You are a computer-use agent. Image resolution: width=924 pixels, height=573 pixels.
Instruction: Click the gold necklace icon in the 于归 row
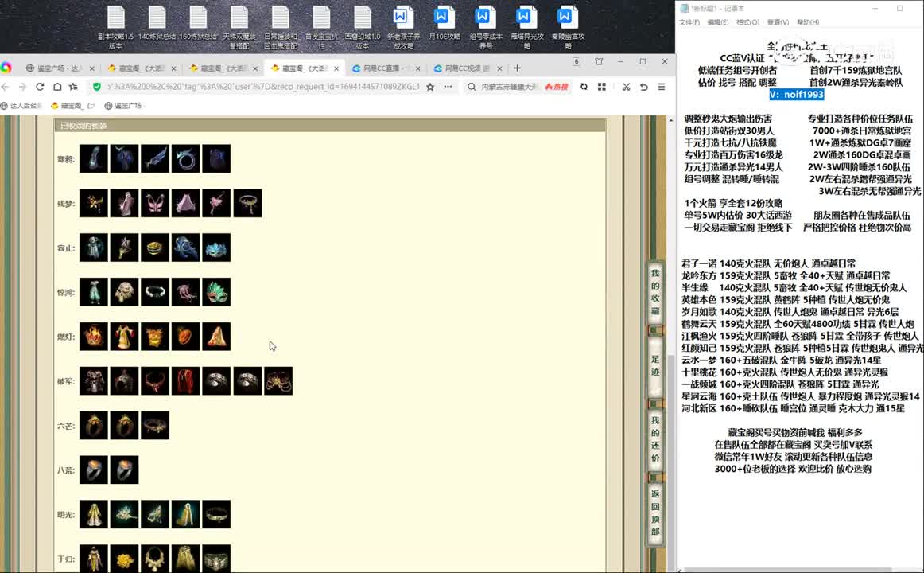[155, 558]
